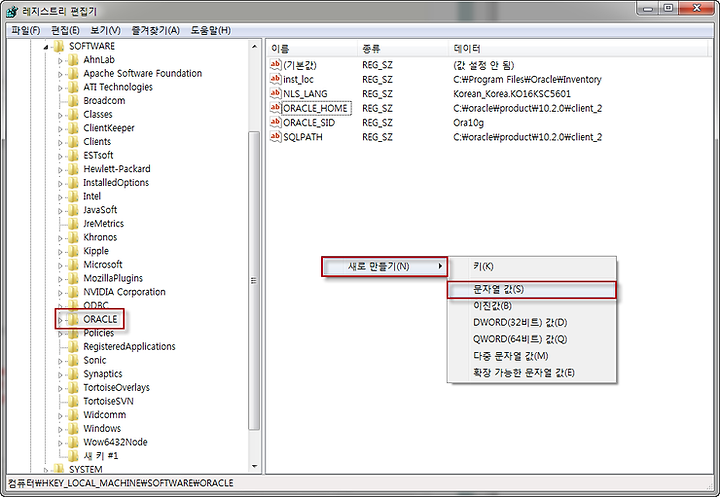This screenshot has height=497, width=720.
Task: Choose 문자열 값(S) from the submenu
Action: coord(532,290)
